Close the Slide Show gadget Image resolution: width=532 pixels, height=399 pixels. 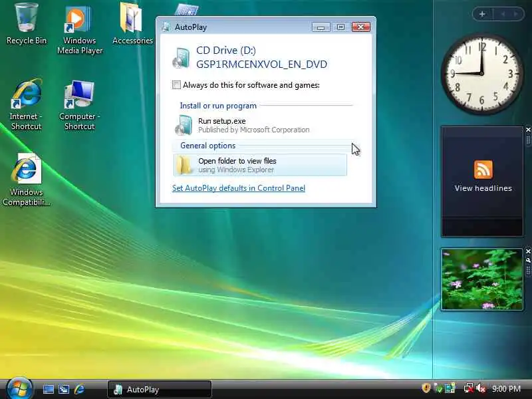pos(528,251)
